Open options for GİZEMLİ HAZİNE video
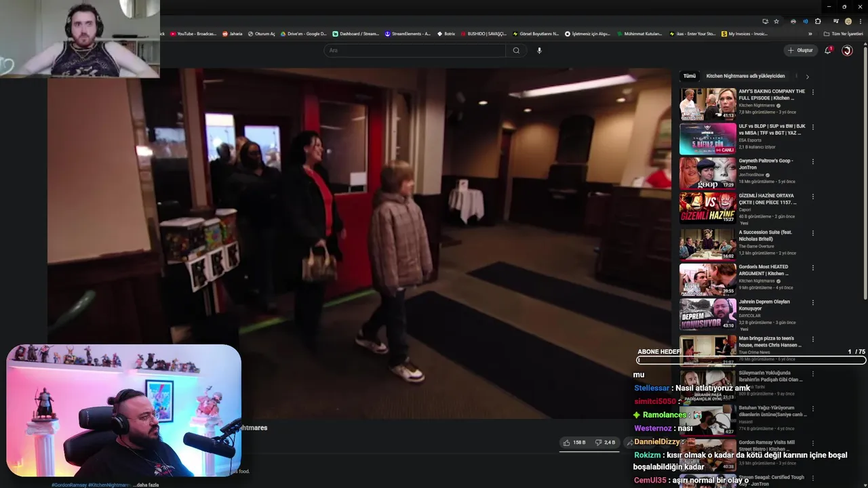 812,197
